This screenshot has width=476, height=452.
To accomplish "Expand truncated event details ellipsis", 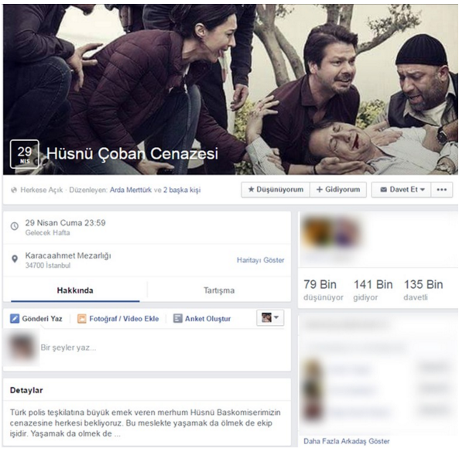I will click(x=117, y=434).
